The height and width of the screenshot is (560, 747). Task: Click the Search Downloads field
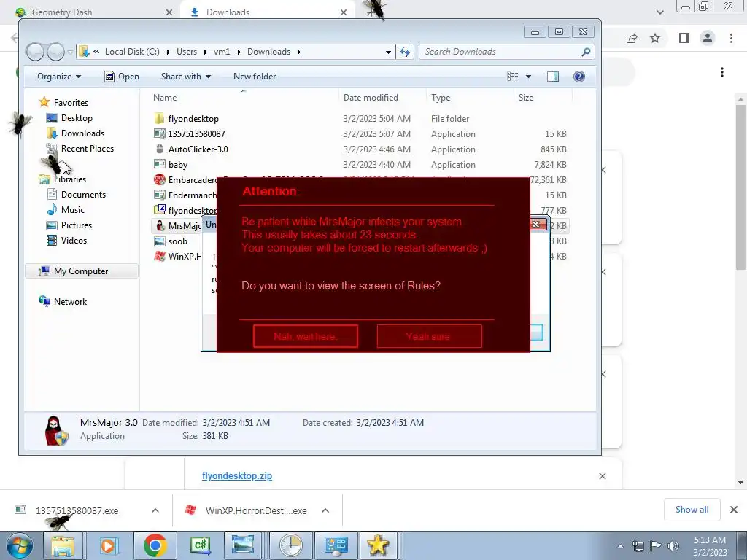[x=506, y=52]
